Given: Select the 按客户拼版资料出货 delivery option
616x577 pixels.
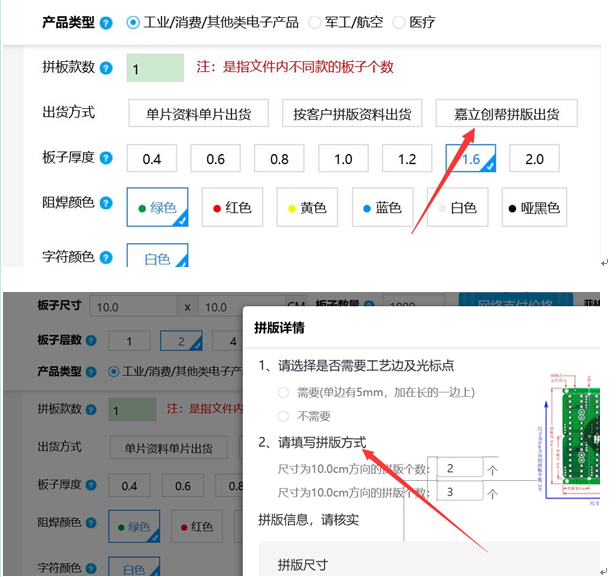Looking at the screenshot, I should 352,113.
